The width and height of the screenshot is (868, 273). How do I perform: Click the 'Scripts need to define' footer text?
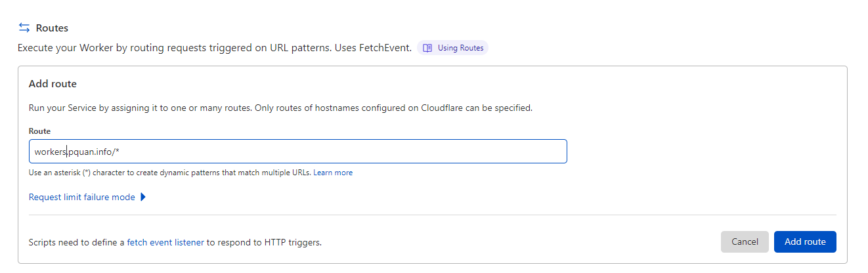pyautogui.click(x=77, y=242)
